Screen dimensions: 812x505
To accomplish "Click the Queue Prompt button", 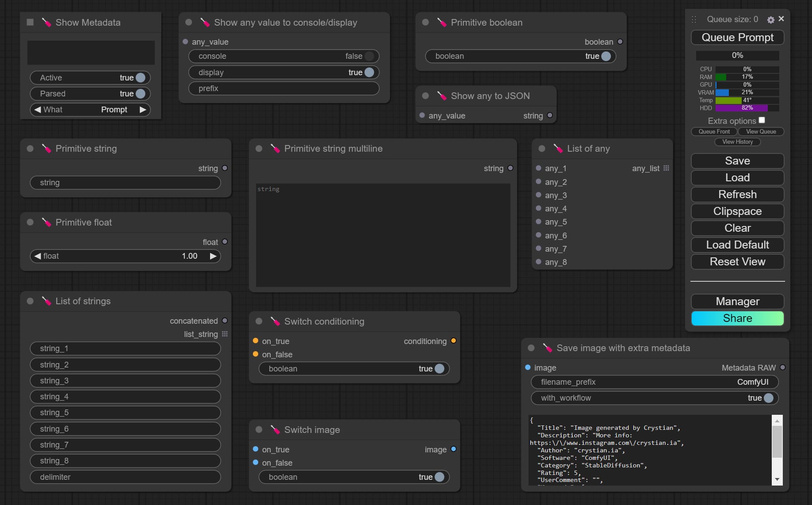I will [737, 37].
